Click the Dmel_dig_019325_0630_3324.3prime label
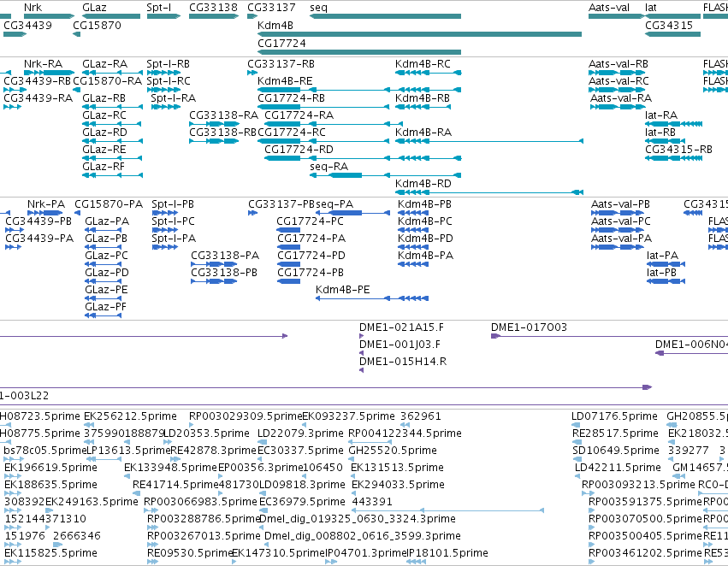 point(358,519)
